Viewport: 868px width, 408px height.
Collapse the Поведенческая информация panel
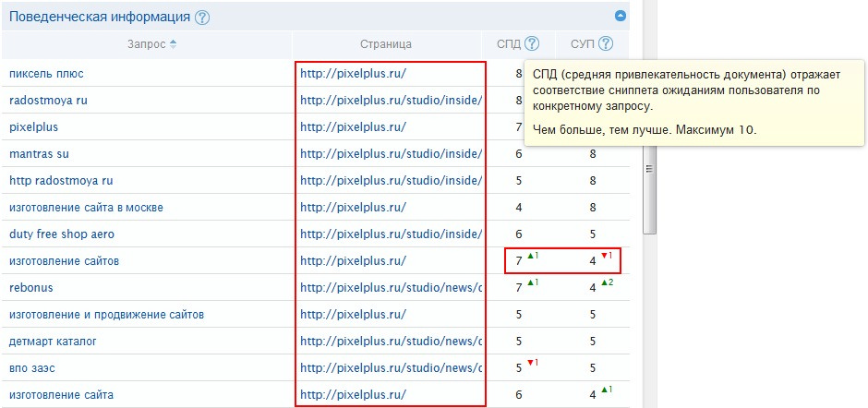pos(621,16)
